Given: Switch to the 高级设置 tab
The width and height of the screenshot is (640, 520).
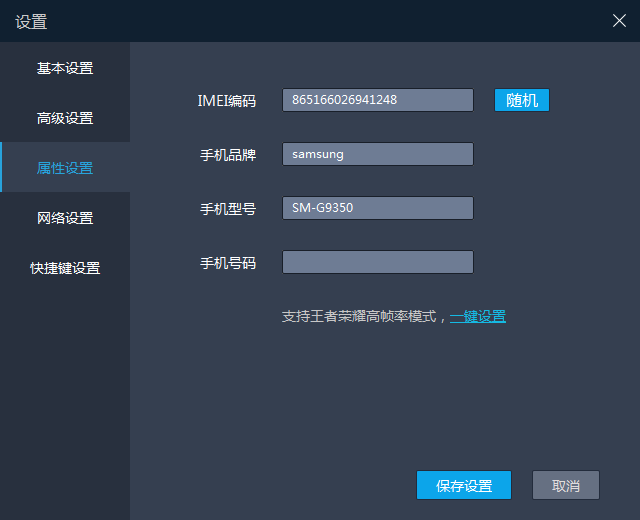Looking at the screenshot, I should 65,118.
